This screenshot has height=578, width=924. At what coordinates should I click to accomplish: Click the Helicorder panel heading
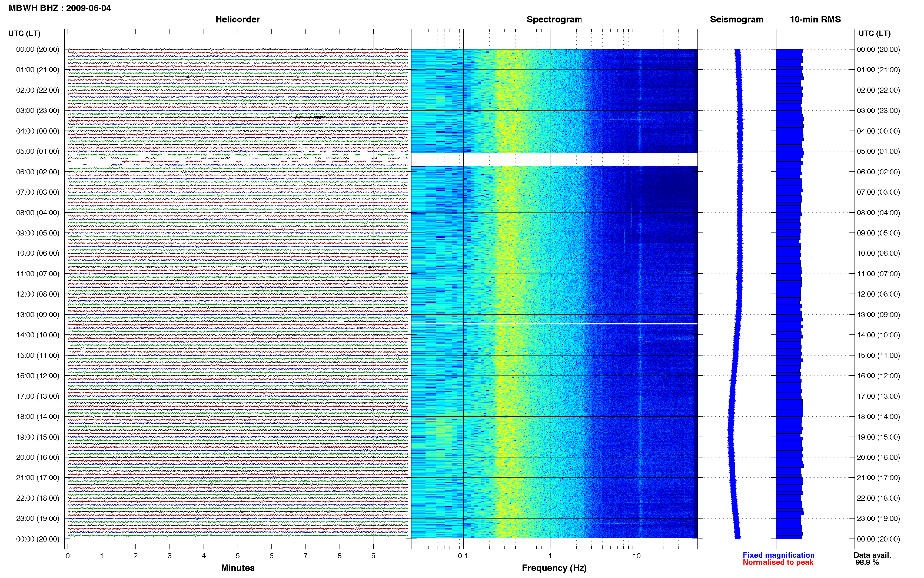237,19
